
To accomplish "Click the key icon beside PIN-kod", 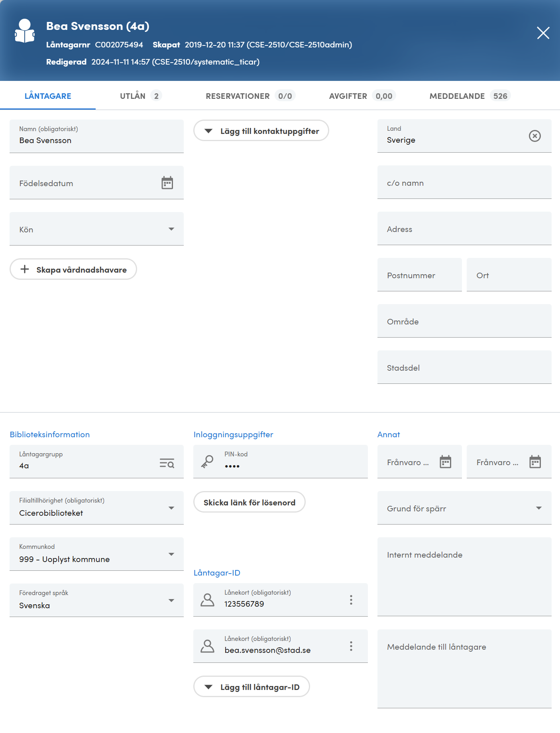I will (x=207, y=462).
